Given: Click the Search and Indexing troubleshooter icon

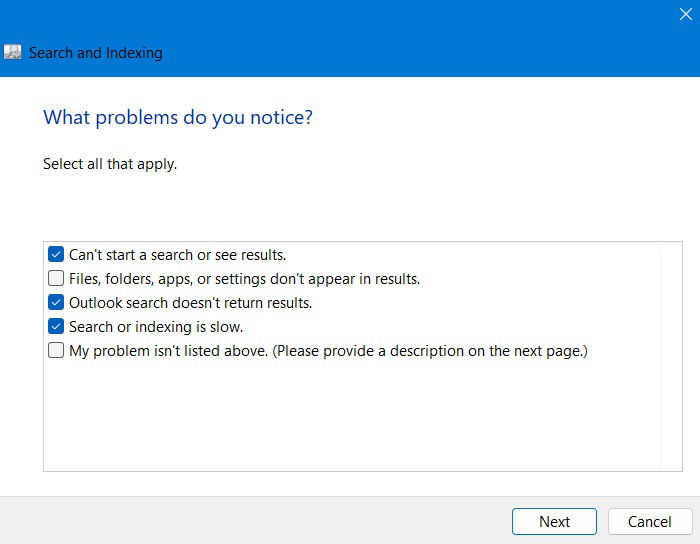Looking at the screenshot, I should 12,52.
